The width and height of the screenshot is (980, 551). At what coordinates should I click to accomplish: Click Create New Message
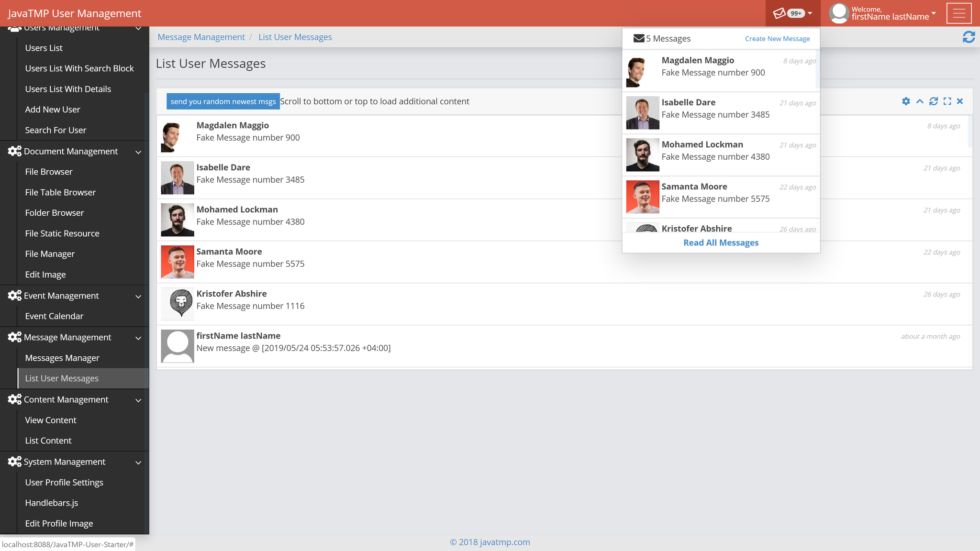pyautogui.click(x=777, y=38)
